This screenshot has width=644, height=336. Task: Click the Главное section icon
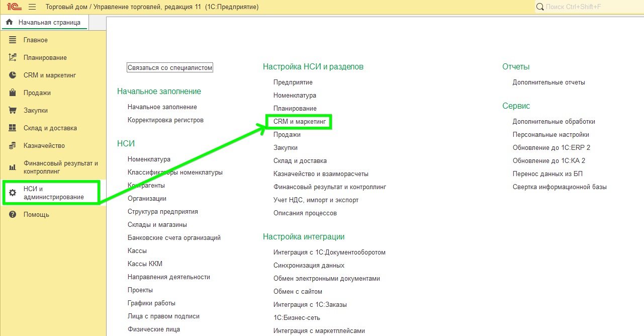pyautogui.click(x=13, y=40)
